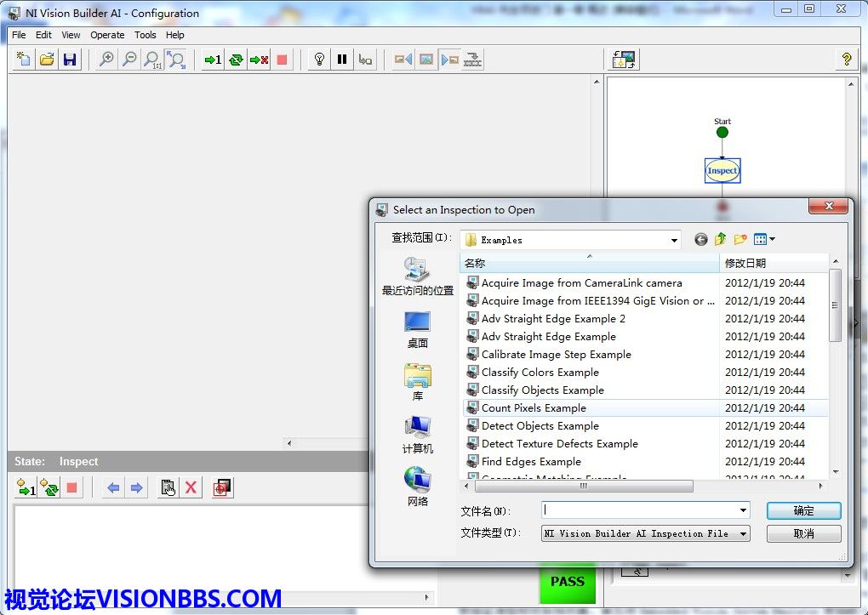The height and width of the screenshot is (615, 868).
Task: Click the light bulb icon in toolbar
Action: pyautogui.click(x=319, y=60)
